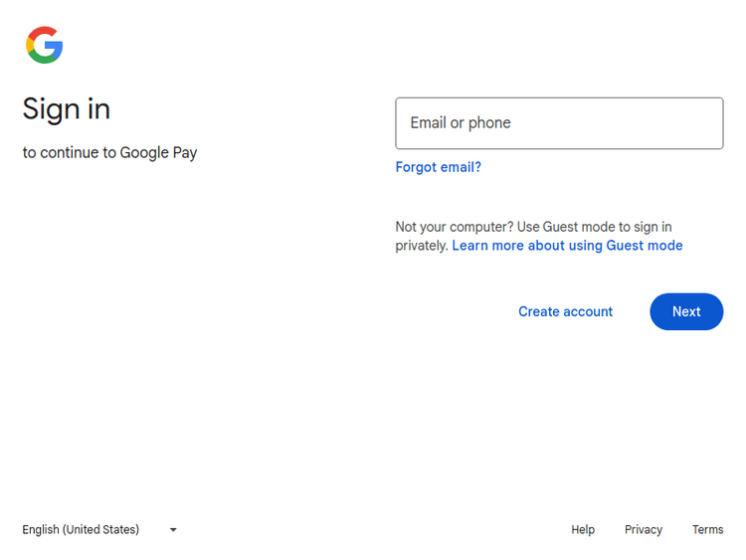Click the "Sign in" heading

tap(67, 108)
